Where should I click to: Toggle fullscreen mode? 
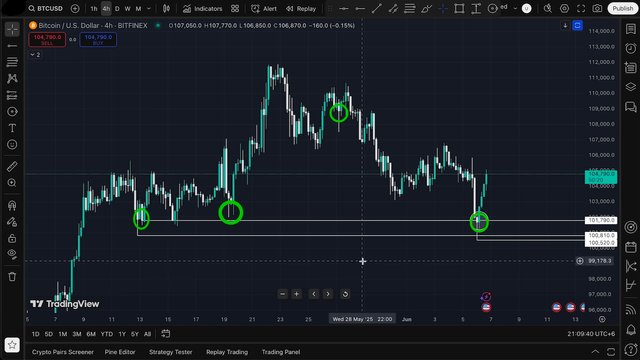[581, 8]
